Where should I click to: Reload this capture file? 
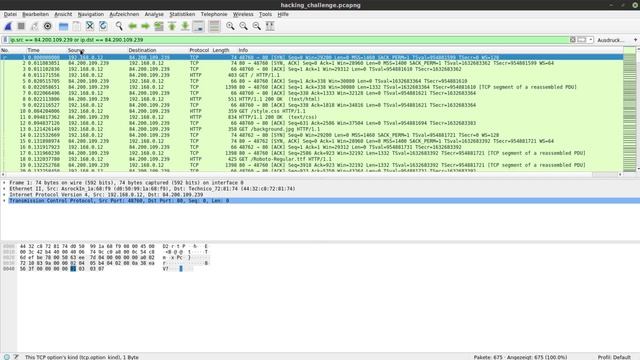point(103,26)
